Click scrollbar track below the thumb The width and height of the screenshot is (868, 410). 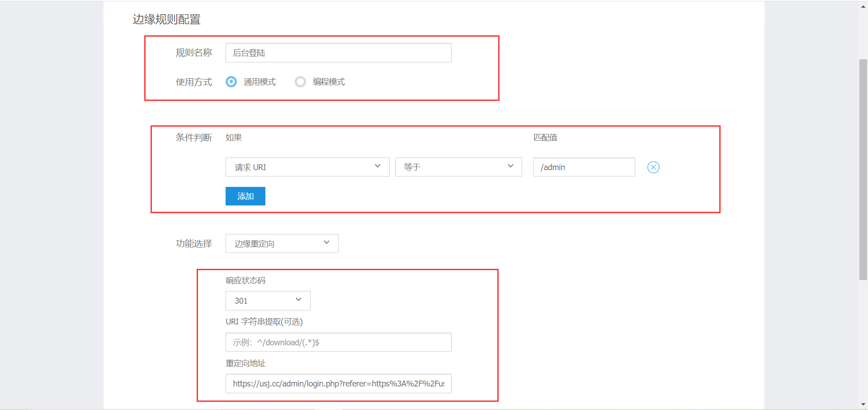pos(863,339)
